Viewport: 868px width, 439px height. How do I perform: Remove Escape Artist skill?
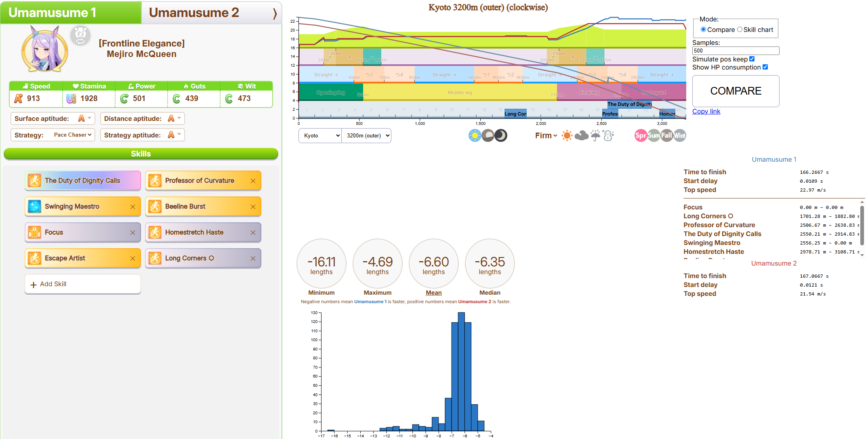coord(132,258)
